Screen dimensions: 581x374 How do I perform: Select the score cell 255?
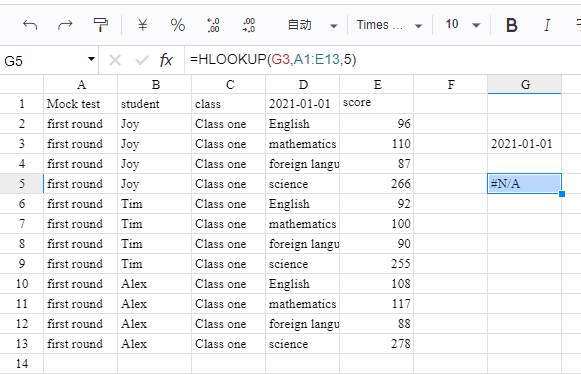point(377,264)
